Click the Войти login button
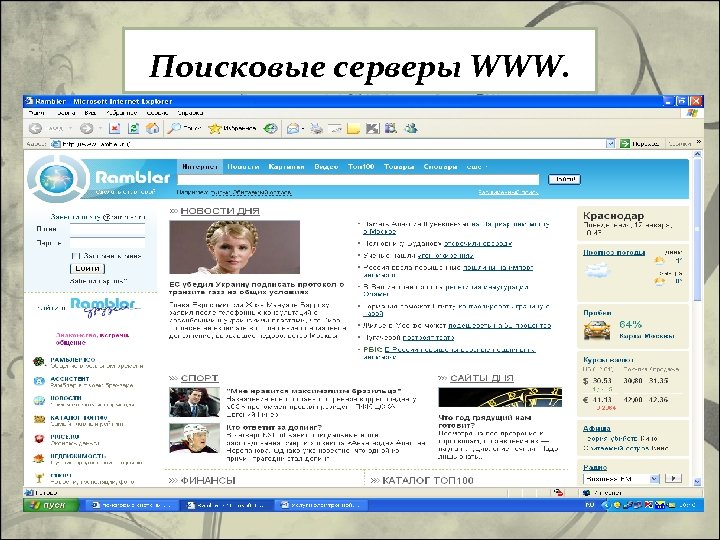This screenshot has height=540, width=720. pos(87,268)
